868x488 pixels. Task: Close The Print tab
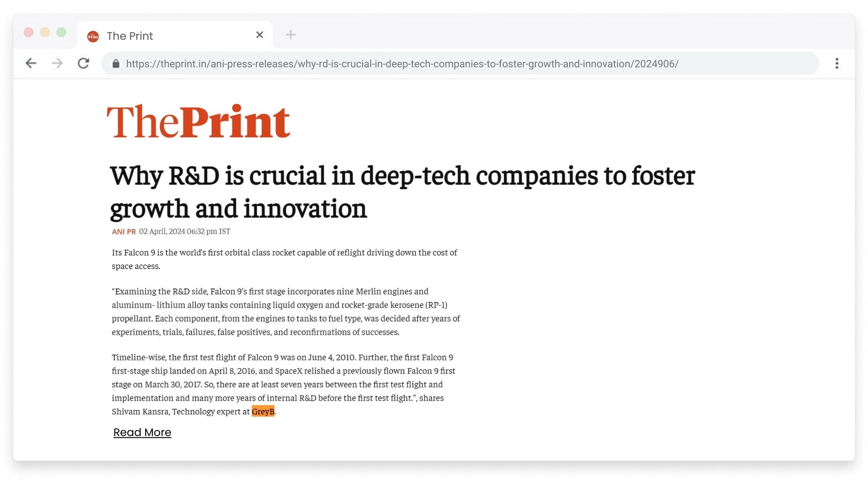coord(259,35)
